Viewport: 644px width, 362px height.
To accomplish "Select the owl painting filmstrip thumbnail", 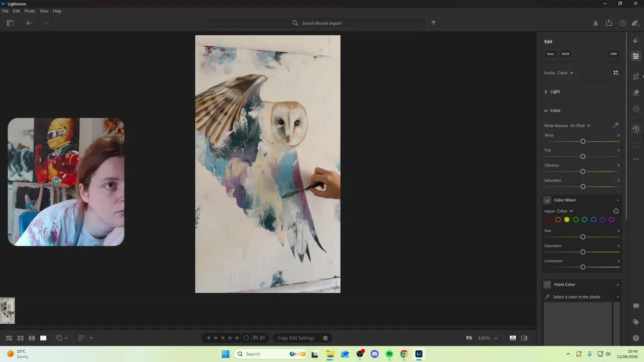I will 8,311.
